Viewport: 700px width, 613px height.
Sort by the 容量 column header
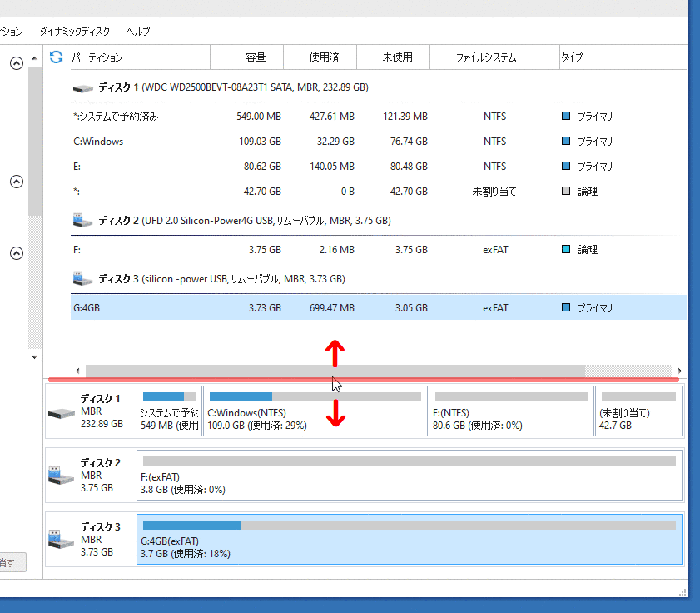[256, 57]
